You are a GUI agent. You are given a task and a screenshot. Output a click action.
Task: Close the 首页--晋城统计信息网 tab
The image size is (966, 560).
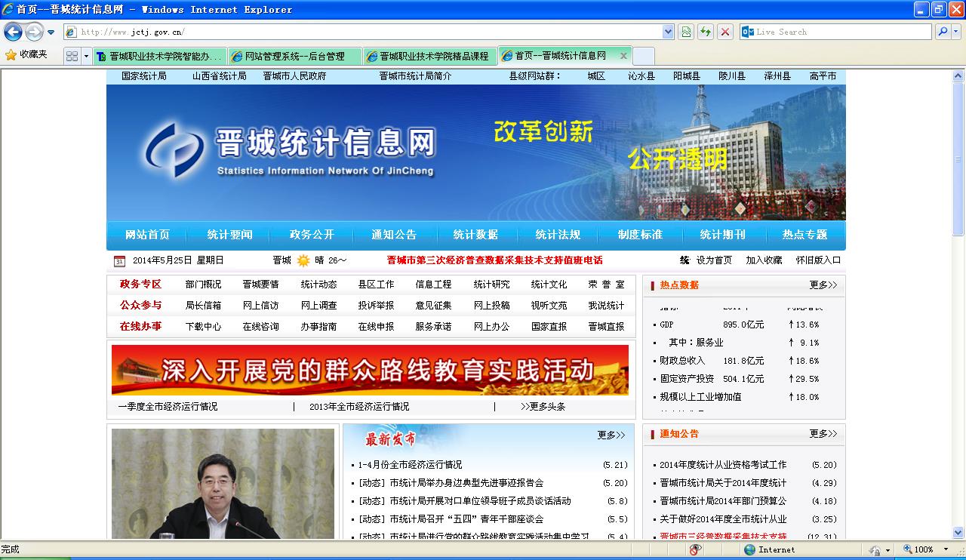(623, 55)
